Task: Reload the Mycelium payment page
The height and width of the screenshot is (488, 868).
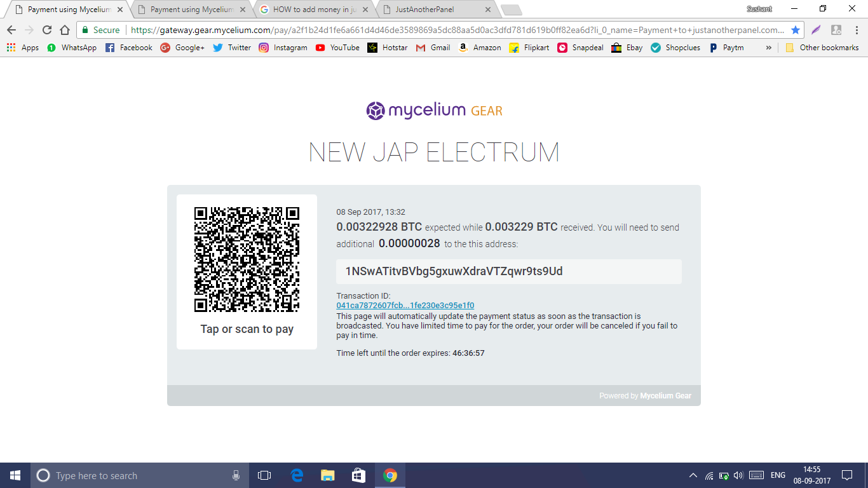Action: 47,30
